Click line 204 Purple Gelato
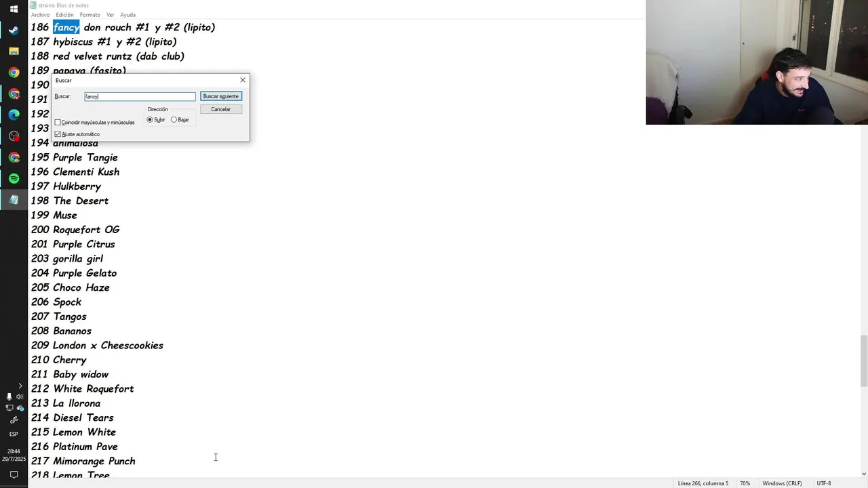Screen dimensions: 868x488 74,273
